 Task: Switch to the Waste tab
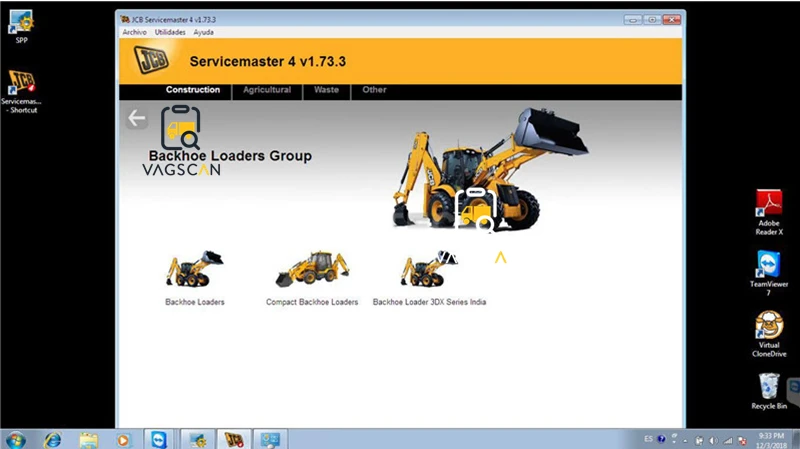[x=326, y=90]
